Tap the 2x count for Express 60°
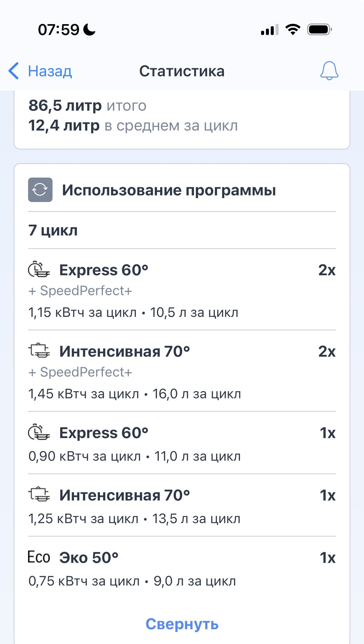Image resolution: width=364 pixels, height=644 pixels. tap(327, 270)
